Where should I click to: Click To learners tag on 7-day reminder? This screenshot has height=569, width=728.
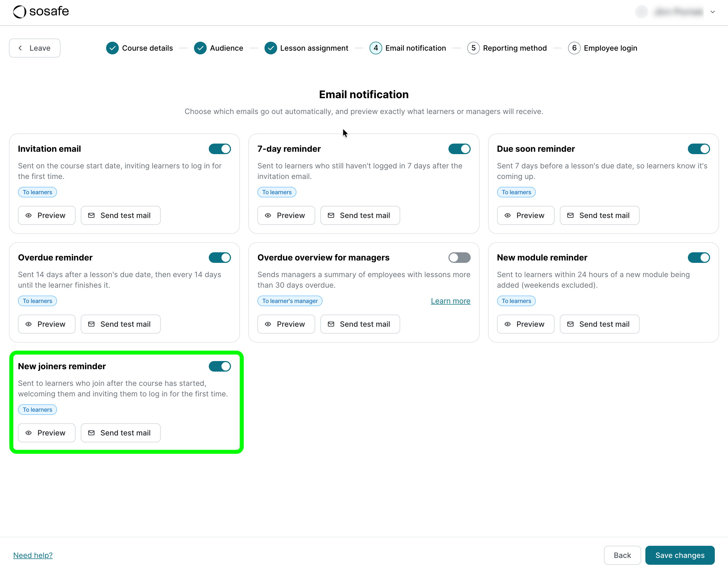pos(277,192)
